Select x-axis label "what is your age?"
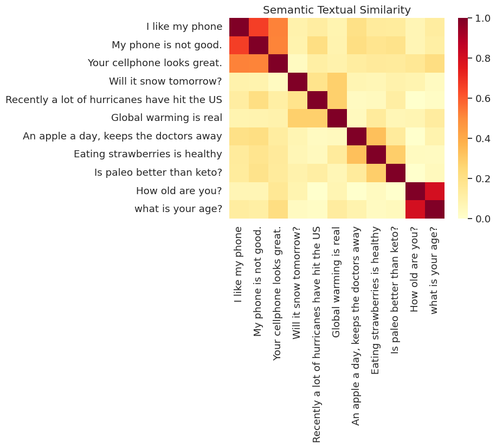This screenshot has height=448, width=496. (x=434, y=268)
